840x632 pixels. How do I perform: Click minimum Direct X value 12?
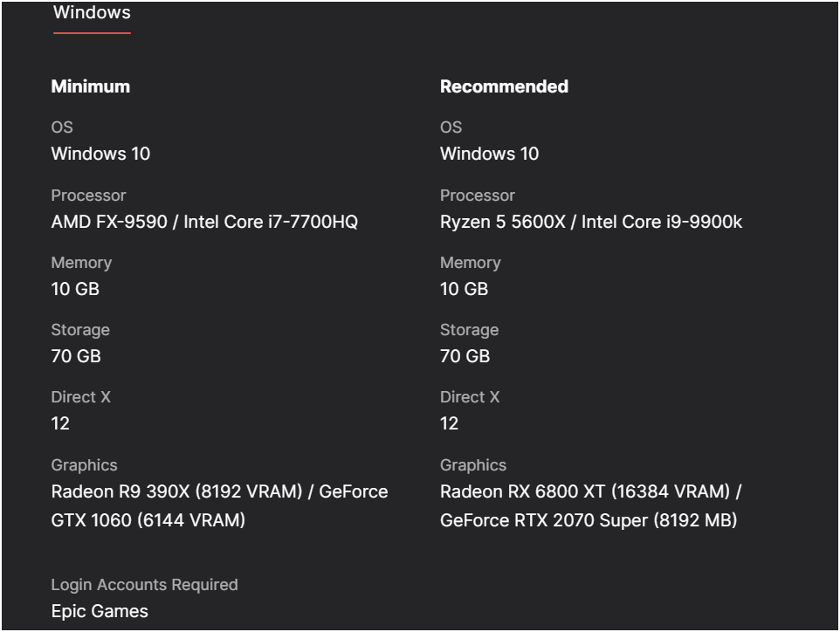click(x=60, y=423)
